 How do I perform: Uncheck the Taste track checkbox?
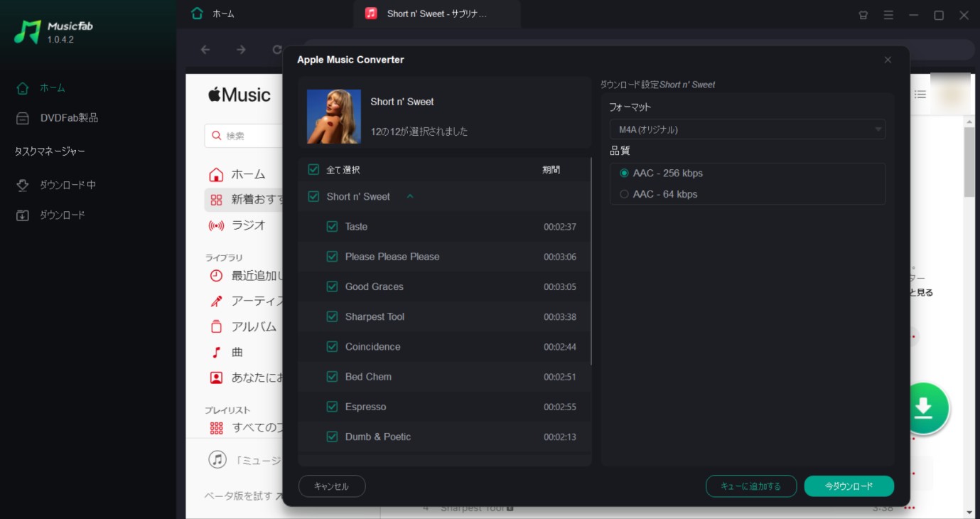point(332,227)
